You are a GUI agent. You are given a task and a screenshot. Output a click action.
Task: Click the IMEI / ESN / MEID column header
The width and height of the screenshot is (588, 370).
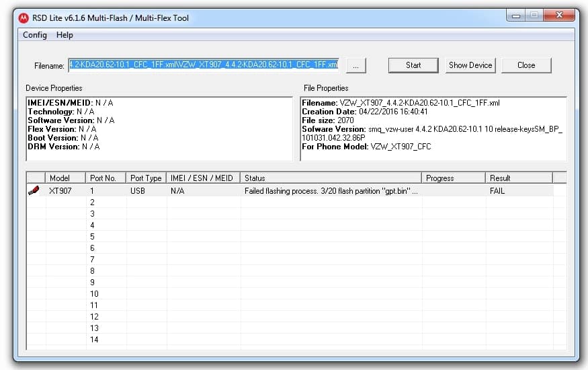point(203,178)
